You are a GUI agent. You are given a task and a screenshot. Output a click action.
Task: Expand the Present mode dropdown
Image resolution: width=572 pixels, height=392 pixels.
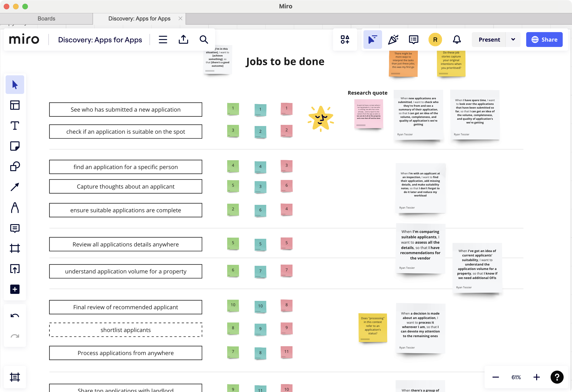513,39
